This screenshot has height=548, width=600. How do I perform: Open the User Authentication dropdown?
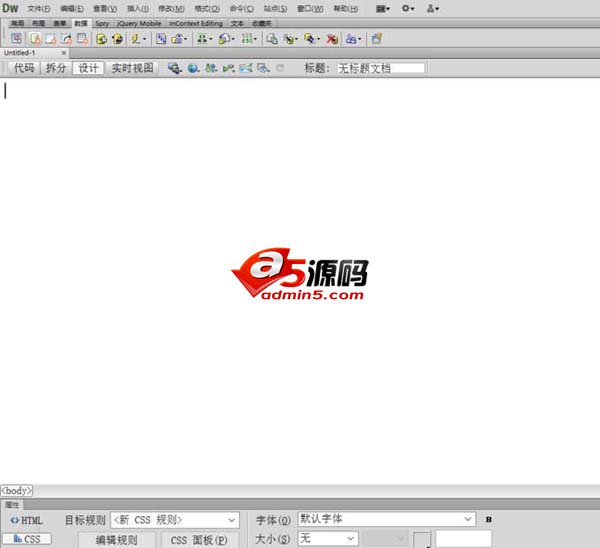click(353, 39)
